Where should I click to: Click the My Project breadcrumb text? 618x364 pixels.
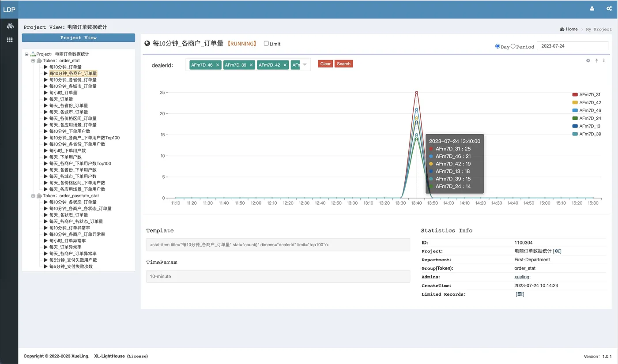pyautogui.click(x=599, y=29)
